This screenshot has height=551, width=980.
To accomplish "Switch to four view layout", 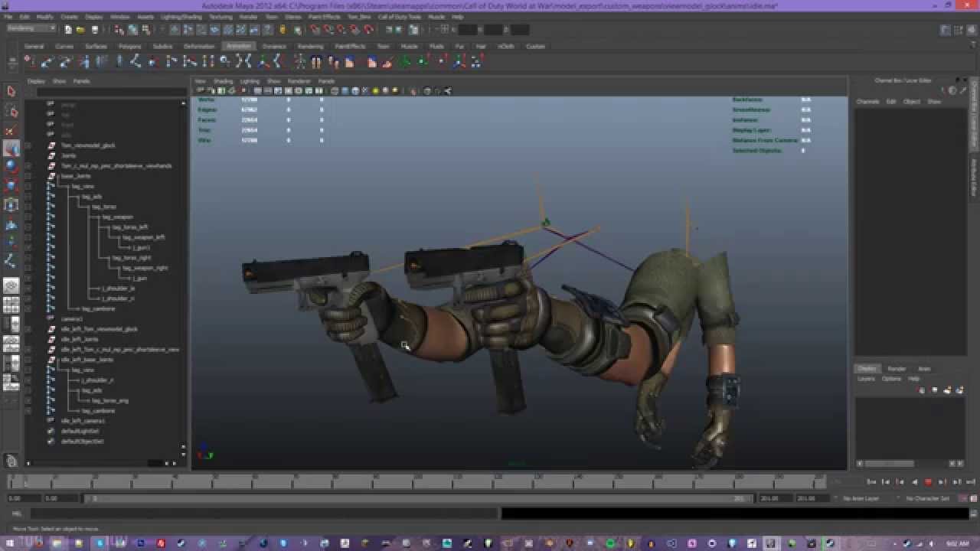I will pyautogui.click(x=11, y=305).
